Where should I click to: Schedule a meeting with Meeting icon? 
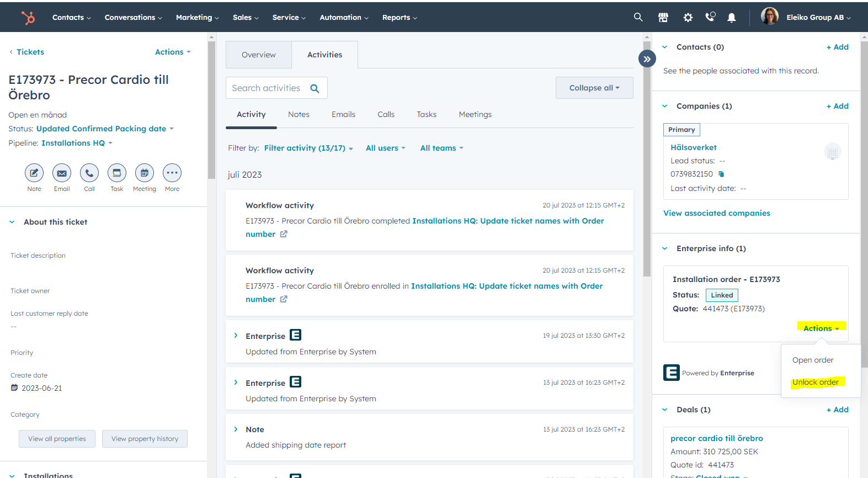(145, 173)
